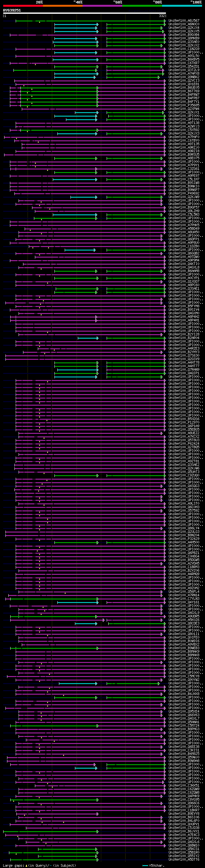205x868 pixels.
Task: Select the UniRef100_A7PAF0 label
Action: (x=184, y=137)
